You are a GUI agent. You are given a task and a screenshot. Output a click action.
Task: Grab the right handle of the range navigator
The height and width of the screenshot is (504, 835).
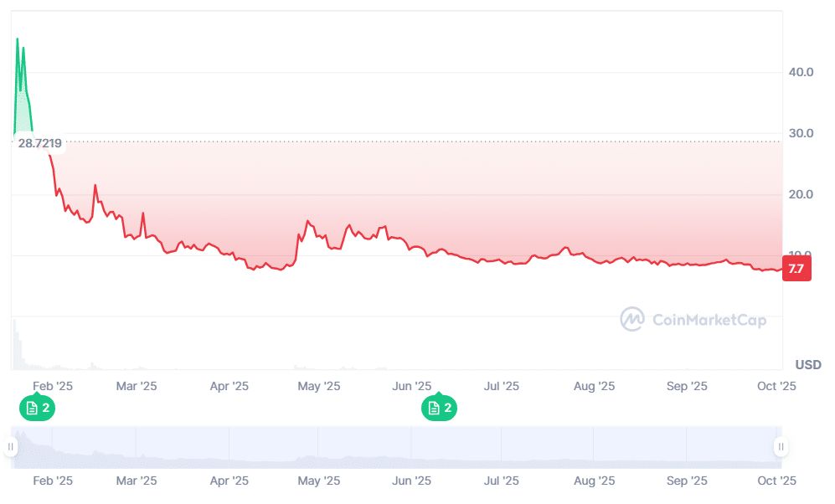[781, 447]
